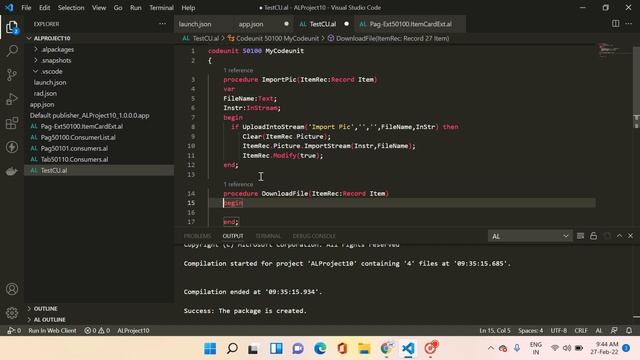This screenshot has width=640, height=360.
Task: Switch to launch.json editor tab
Action: click(x=195, y=24)
